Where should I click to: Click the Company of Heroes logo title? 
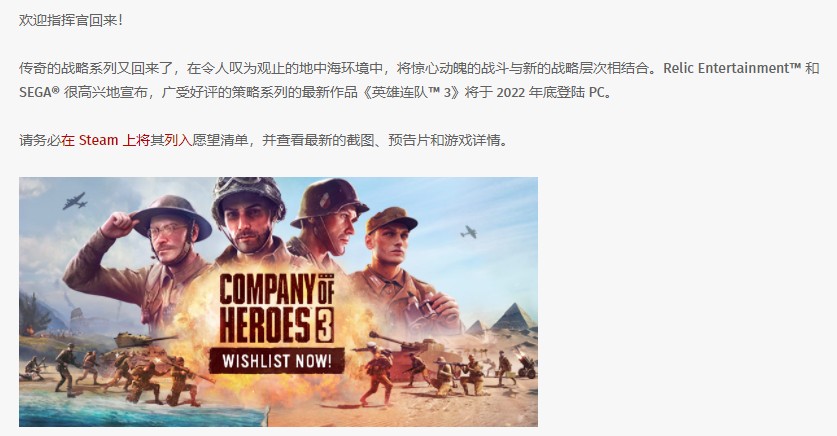click(277, 308)
